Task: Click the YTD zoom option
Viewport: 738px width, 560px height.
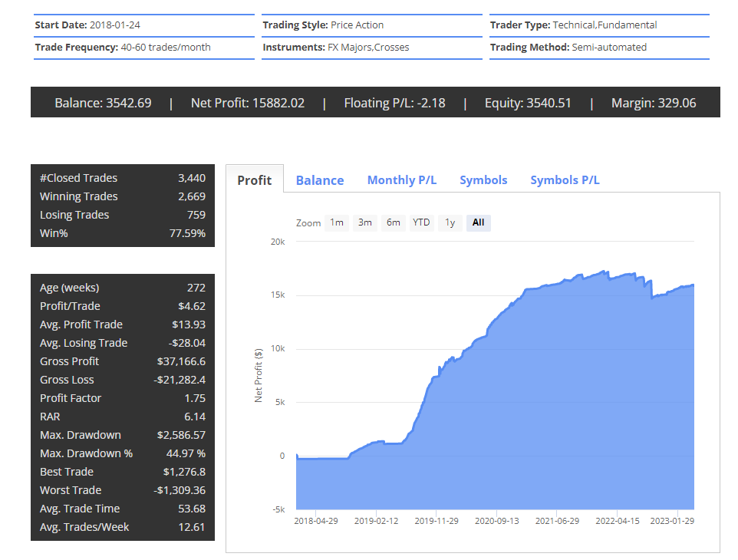Action: tap(420, 222)
